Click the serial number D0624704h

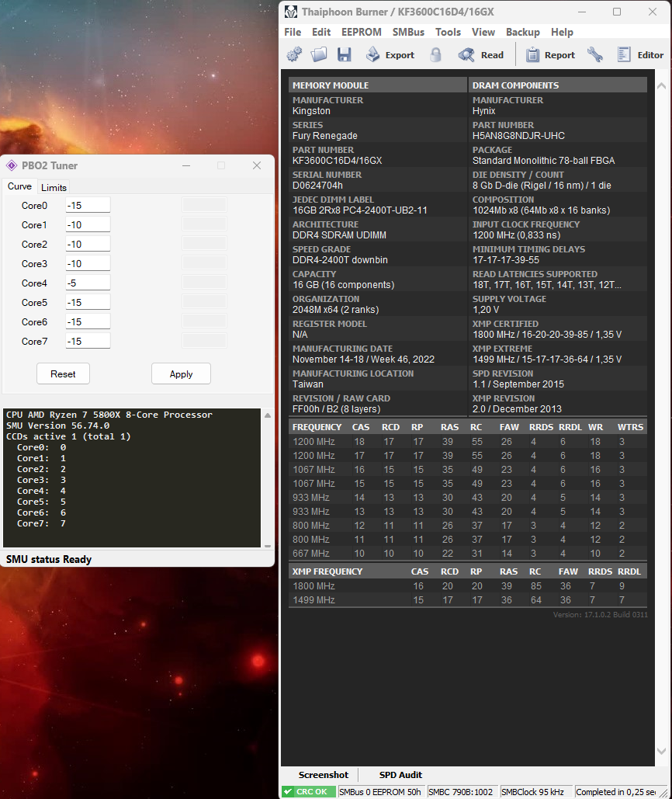317,186
